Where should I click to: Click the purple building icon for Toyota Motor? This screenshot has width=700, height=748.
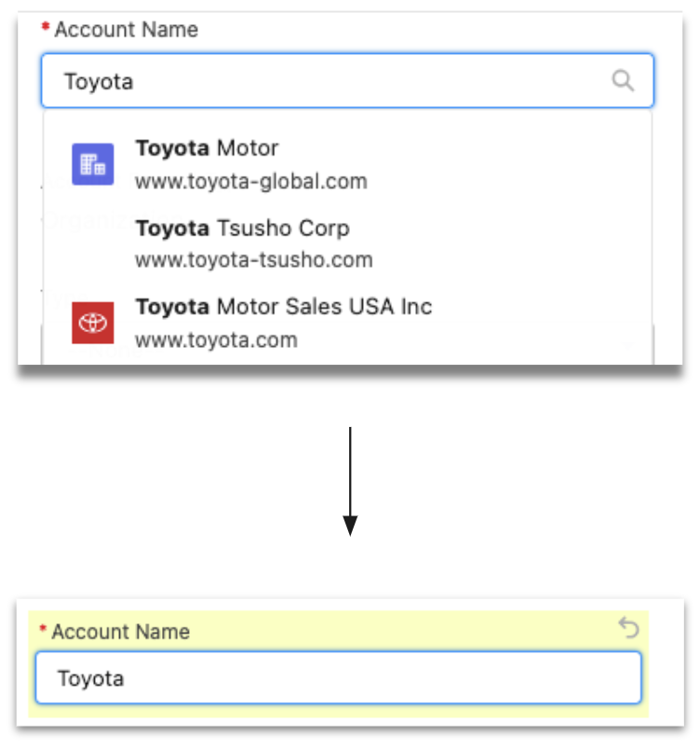pyautogui.click(x=93, y=165)
